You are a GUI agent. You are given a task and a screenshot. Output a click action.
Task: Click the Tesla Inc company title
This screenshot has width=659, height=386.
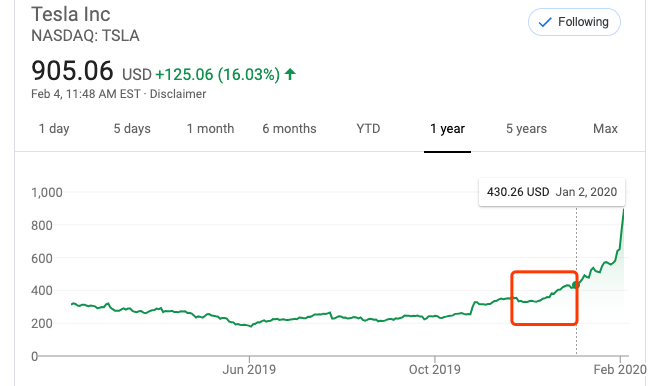[x=71, y=14]
